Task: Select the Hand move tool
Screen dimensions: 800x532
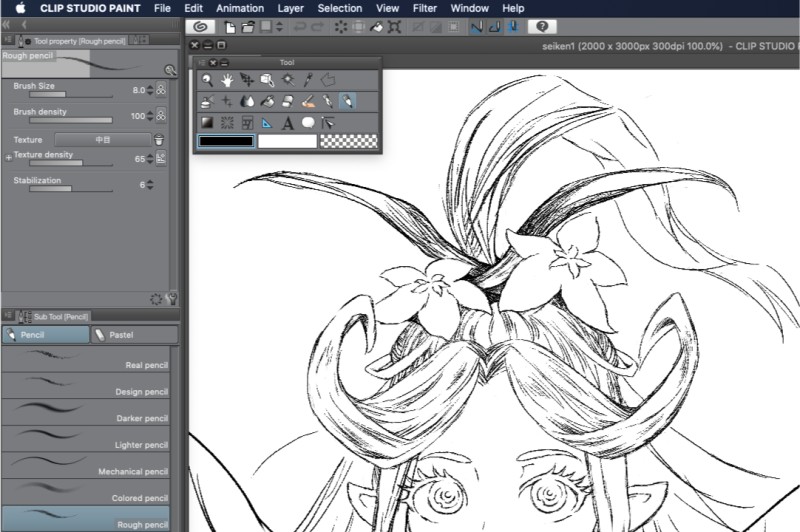Action: click(x=227, y=79)
